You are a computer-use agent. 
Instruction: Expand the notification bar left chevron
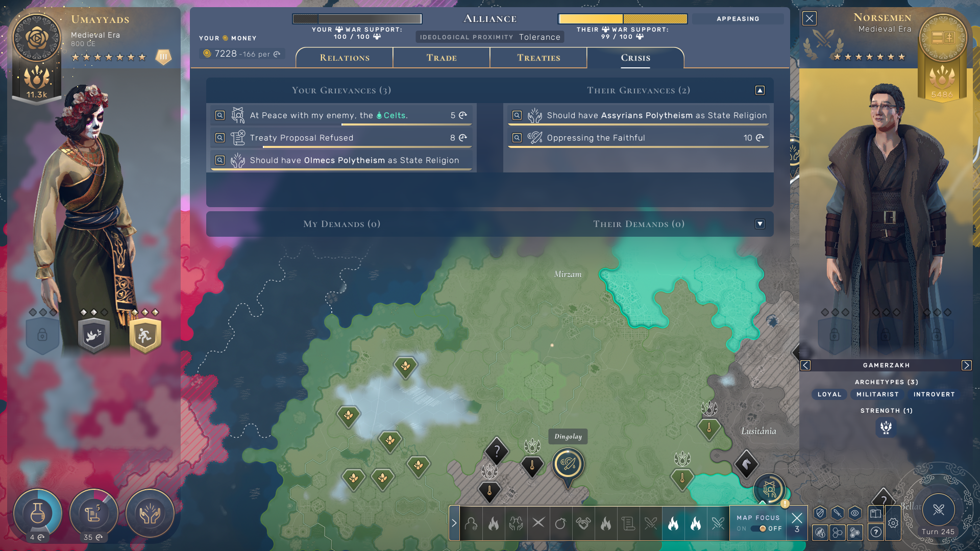(x=454, y=523)
